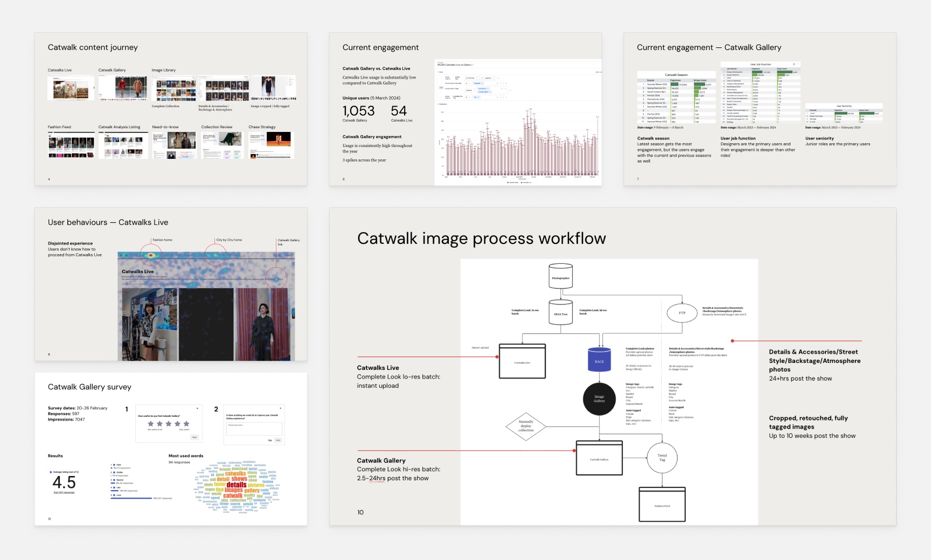Click the longest blue 'Love' result bar
Image resolution: width=931 pixels, height=560 pixels.
[x=131, y=498]
